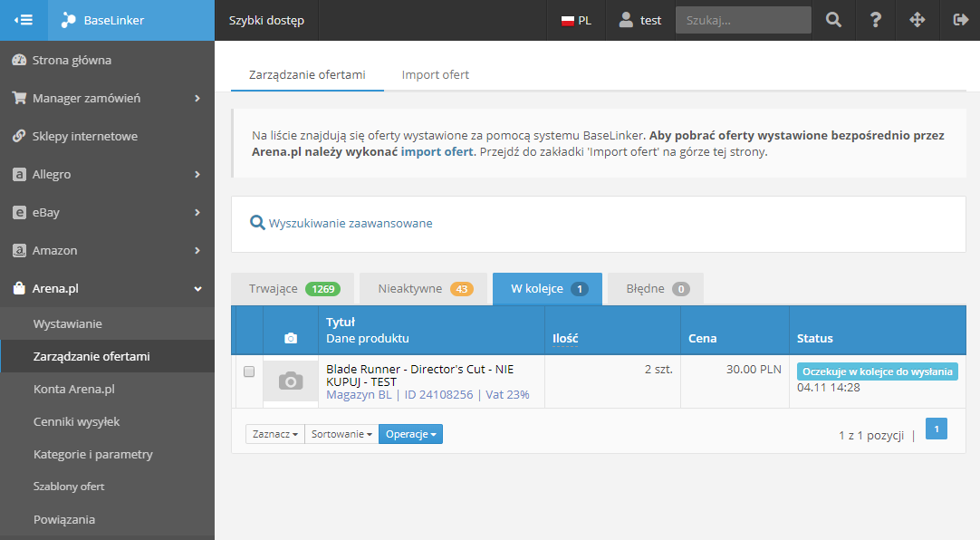Expand the eBay submenu chevron
Viewport: 980px width, 540px height.
[197, 213]
